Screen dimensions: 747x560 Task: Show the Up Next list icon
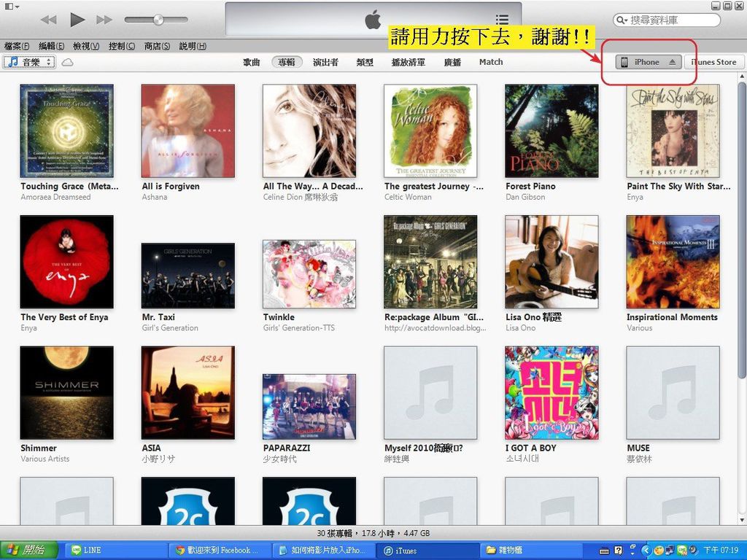(502, 20)
